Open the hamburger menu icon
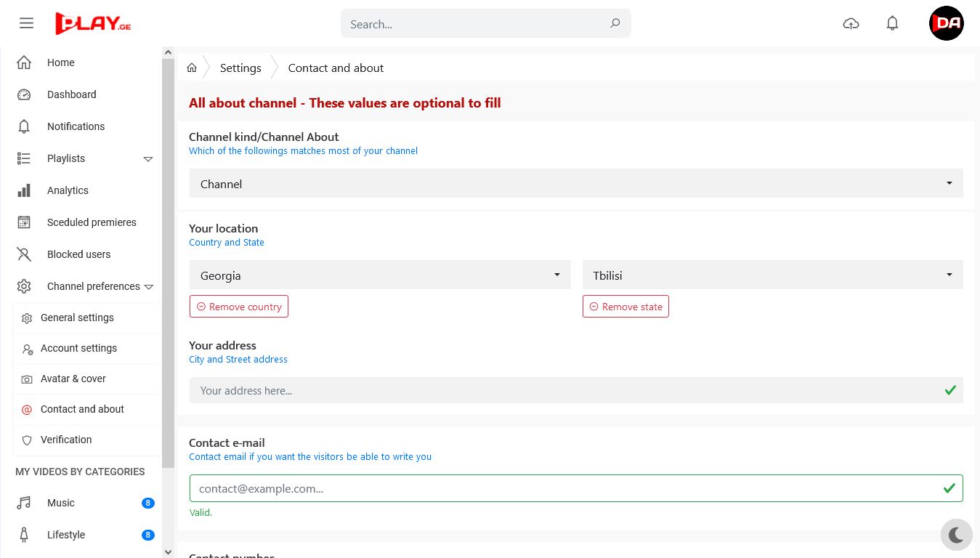 27,23
